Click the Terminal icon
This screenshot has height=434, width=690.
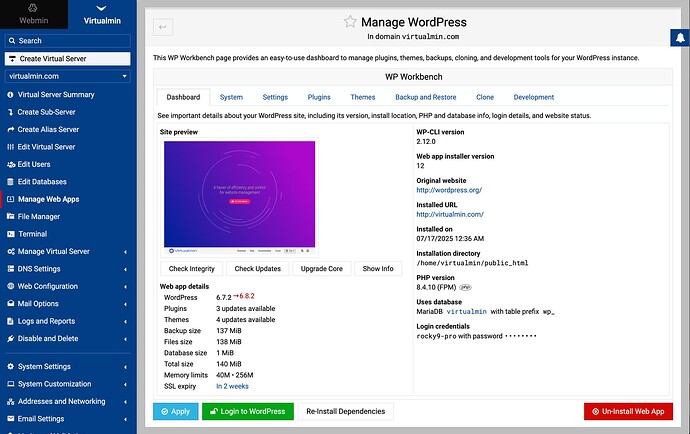coord(11,234)
